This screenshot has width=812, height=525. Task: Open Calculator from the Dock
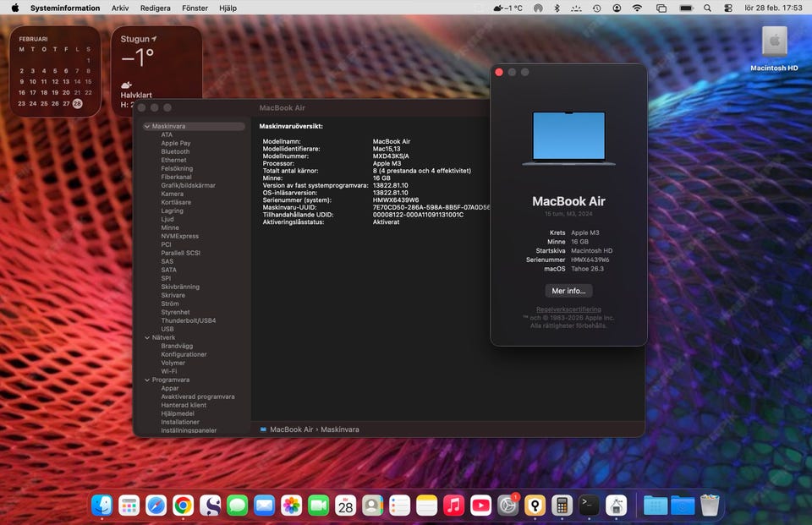coord(560,506)
